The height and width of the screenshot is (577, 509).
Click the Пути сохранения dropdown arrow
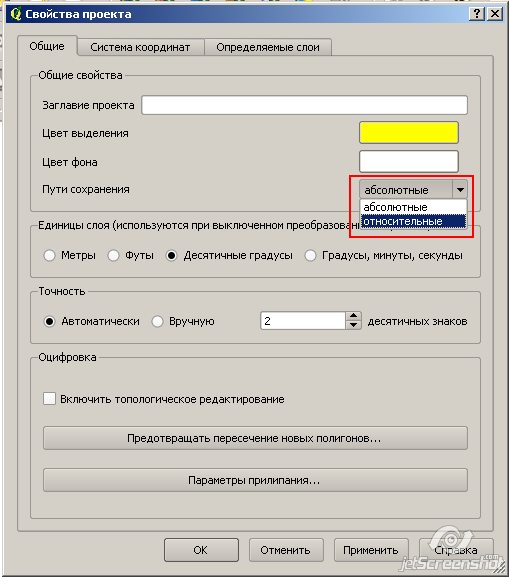point(460,190)
